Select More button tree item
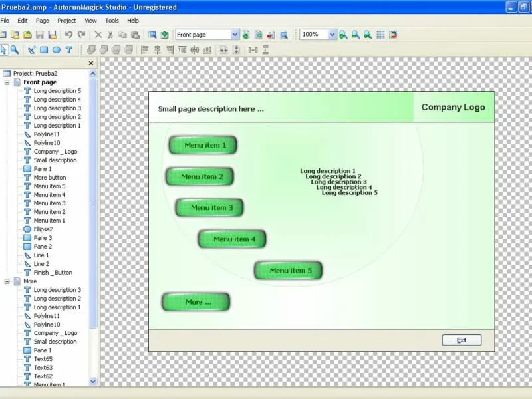The height and width of the screenshot is (399, 532). click(49, 178)
